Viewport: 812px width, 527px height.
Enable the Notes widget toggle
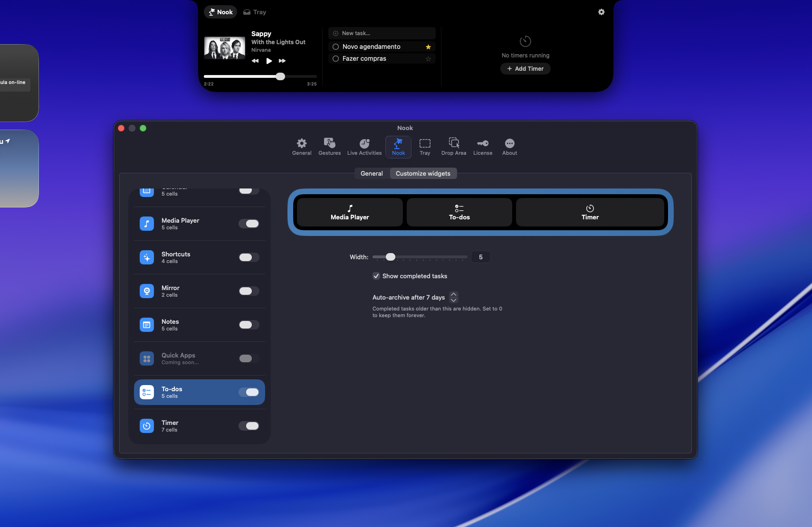pyautogui.click(x=249, y=325)
